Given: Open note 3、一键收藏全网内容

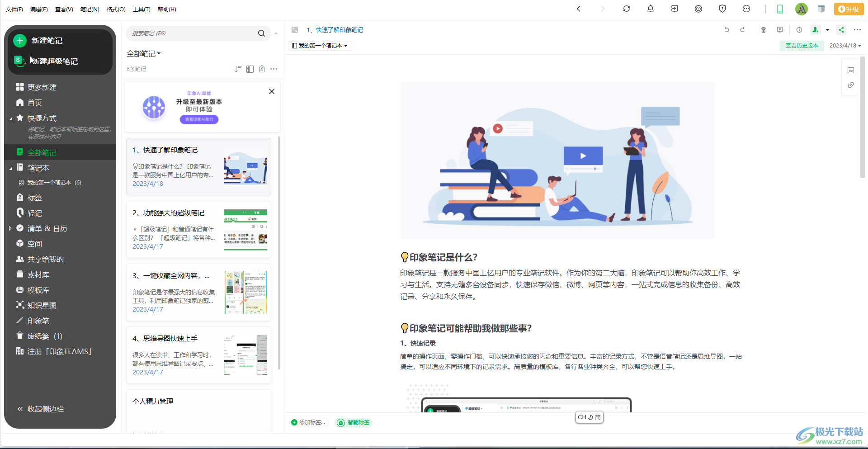Looking at the screenshot, I should 198,292.
